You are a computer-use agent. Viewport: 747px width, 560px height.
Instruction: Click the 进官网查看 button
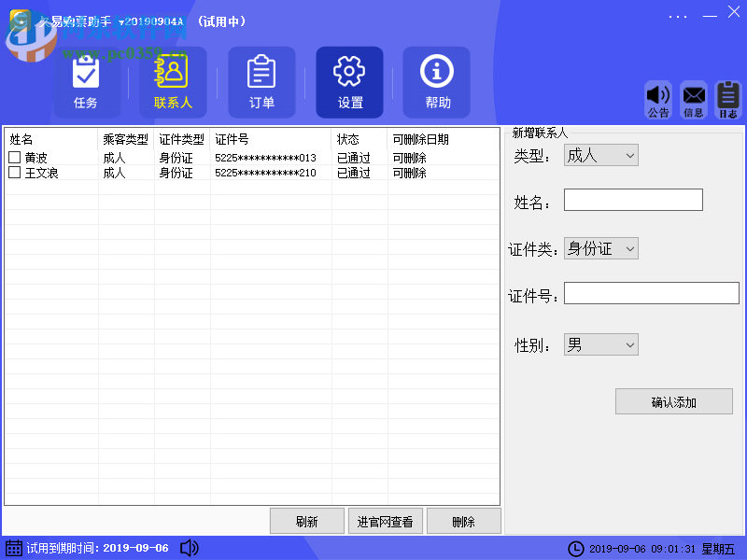tap(386, 521)
